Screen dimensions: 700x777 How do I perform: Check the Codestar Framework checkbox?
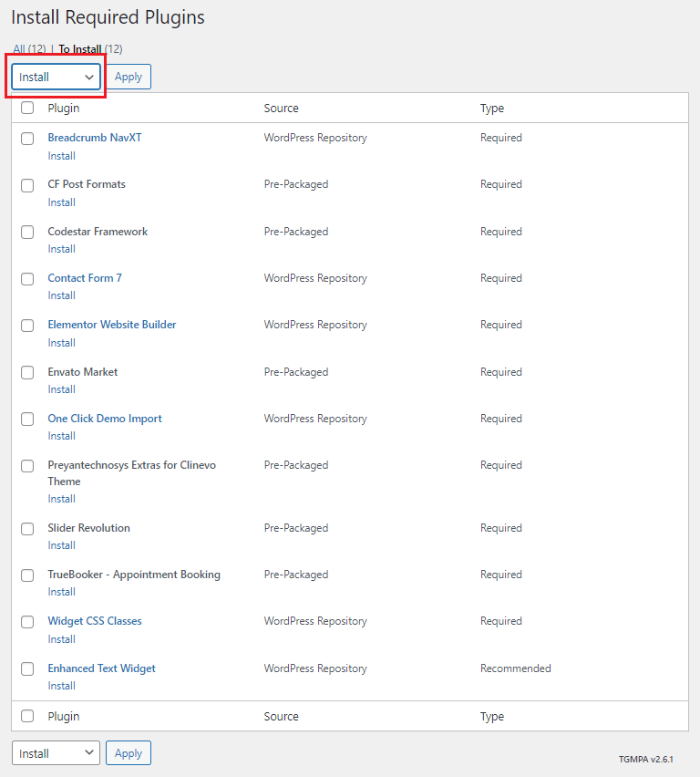point(27,232)
